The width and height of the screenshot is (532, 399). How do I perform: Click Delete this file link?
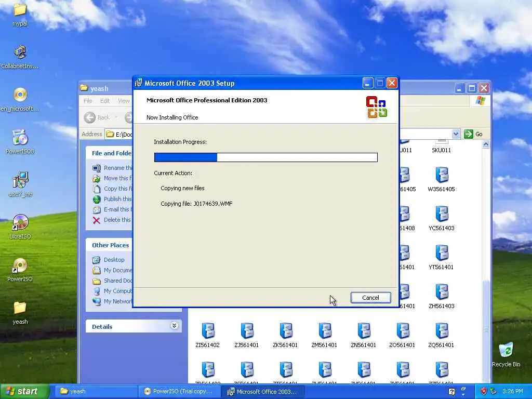pos(112,220)
